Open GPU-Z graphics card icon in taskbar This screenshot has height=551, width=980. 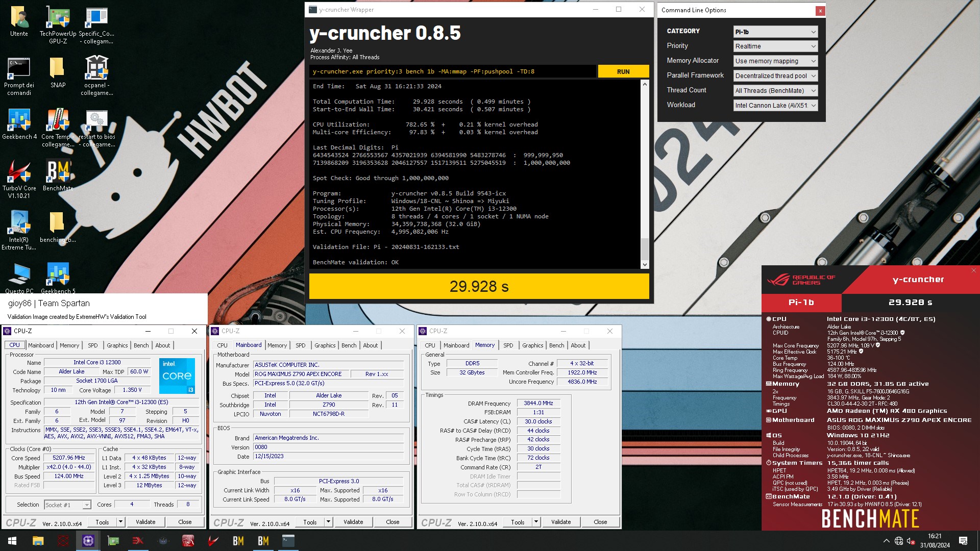pyautogui.click(x=113, y=541)
